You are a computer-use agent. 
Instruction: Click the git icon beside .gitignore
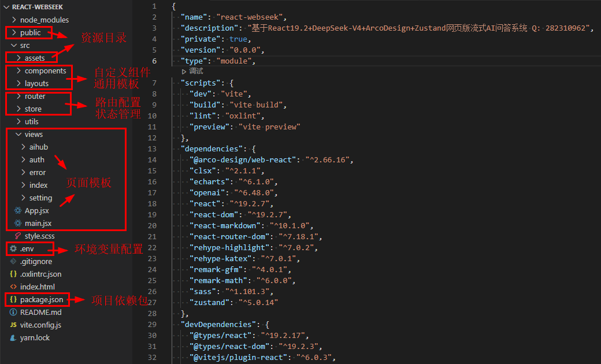13,261
